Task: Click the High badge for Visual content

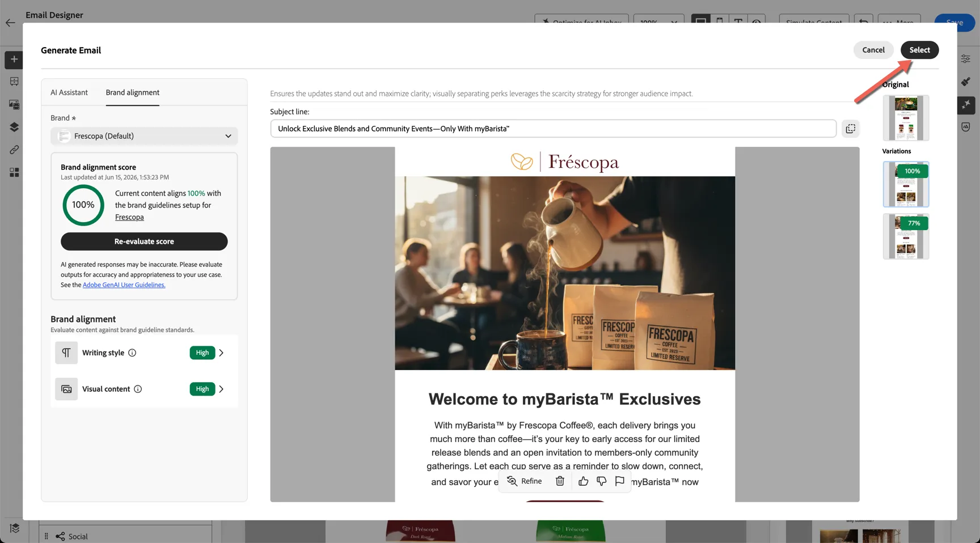Action: [x=202, y=389]
